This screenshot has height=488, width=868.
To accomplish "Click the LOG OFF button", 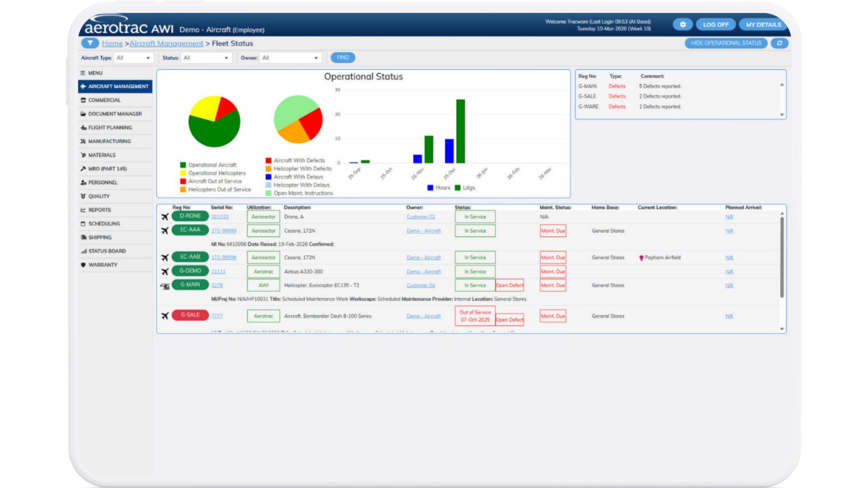I will tap(716, 24).
